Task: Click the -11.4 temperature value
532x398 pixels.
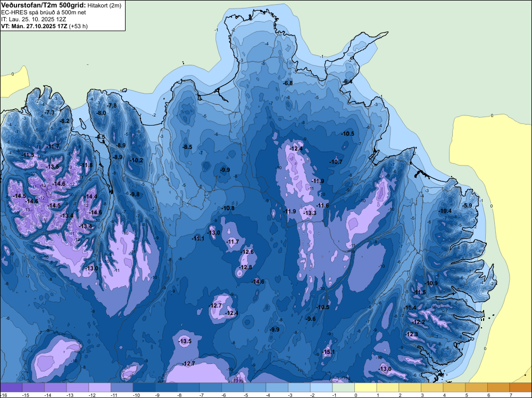Action: pyautogui.click(x=411, y=308)
